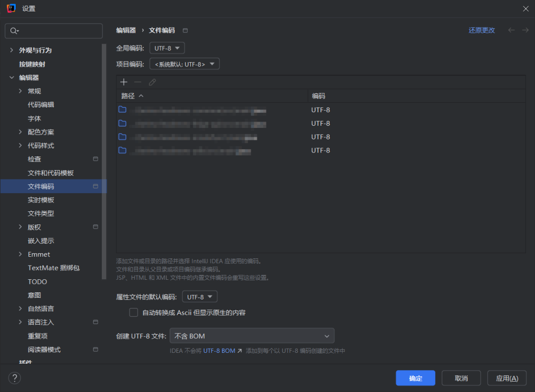This screenshot has height=392, width=535.
Task: Click the help question mark icon
Action: (15, 378)
